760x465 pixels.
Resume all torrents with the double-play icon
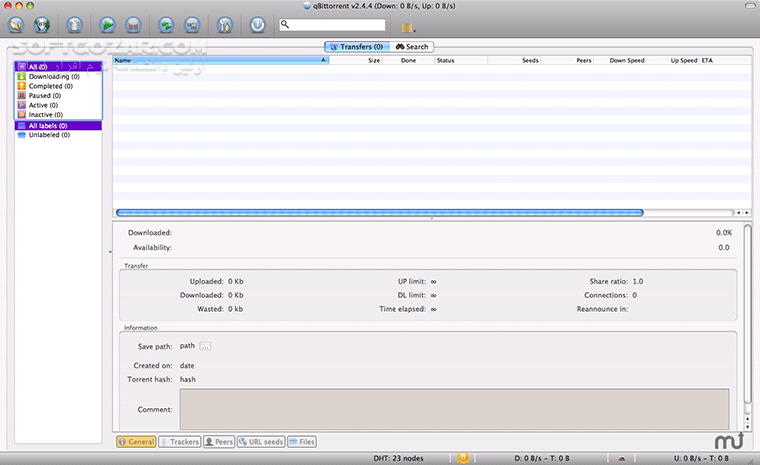pyautogui.click(x=166, y=25)
